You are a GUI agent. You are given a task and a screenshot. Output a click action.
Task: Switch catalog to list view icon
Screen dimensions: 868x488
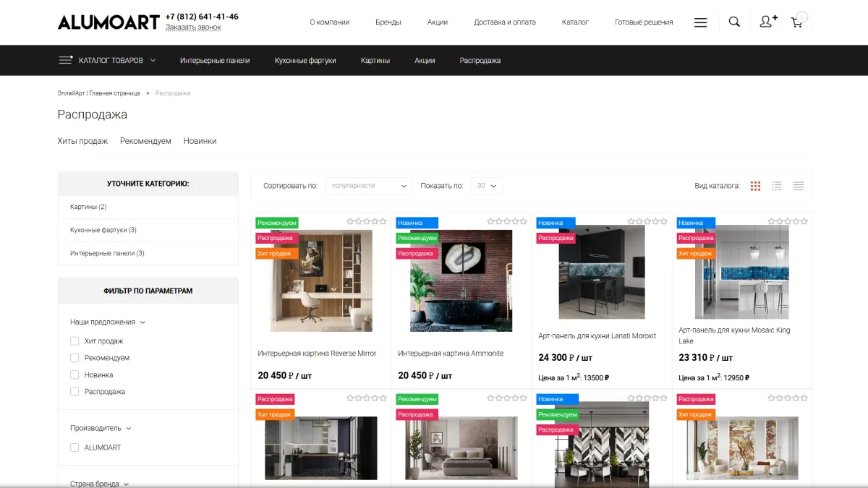click(777, 186)
